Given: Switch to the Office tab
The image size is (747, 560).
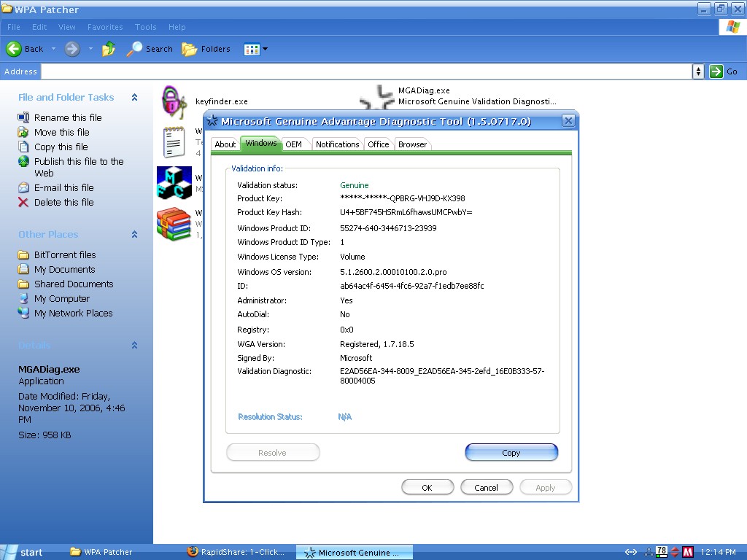Looking at the screenshot, I should [x=379, y=144].
